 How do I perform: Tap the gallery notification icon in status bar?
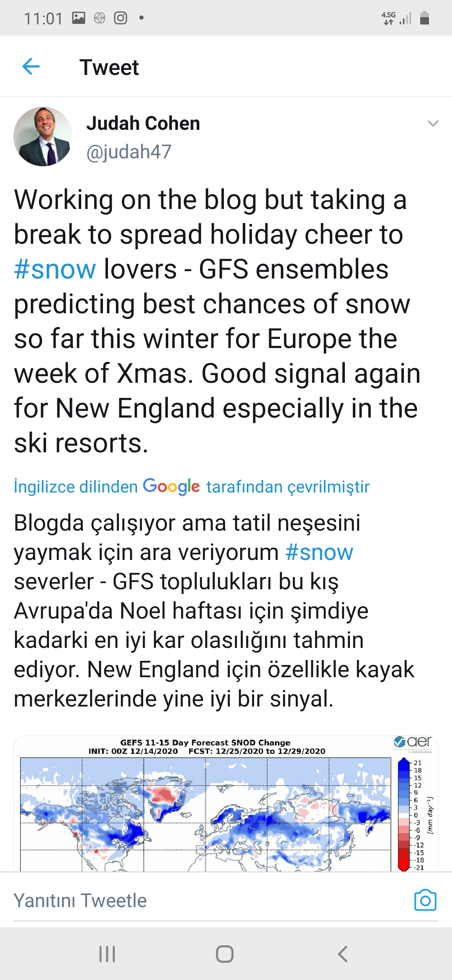click(x=79, y=18)
